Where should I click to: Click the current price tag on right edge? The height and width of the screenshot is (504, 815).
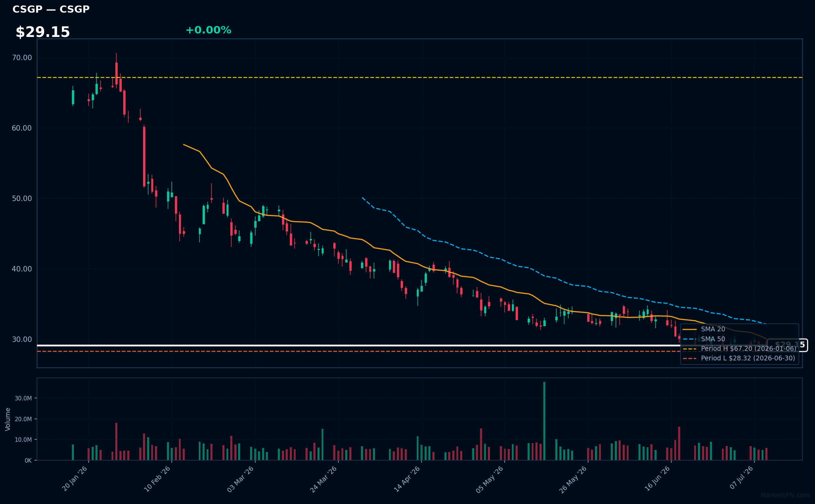tap(787, 345)
